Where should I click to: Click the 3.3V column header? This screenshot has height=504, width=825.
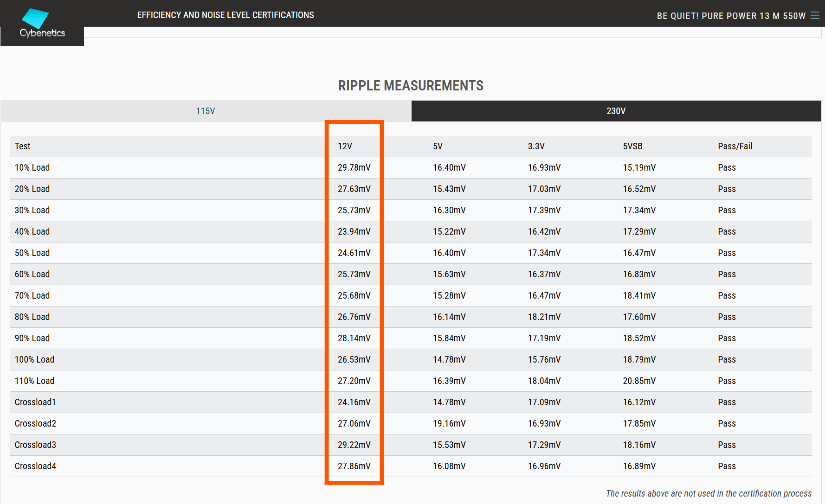coord(536,146)
